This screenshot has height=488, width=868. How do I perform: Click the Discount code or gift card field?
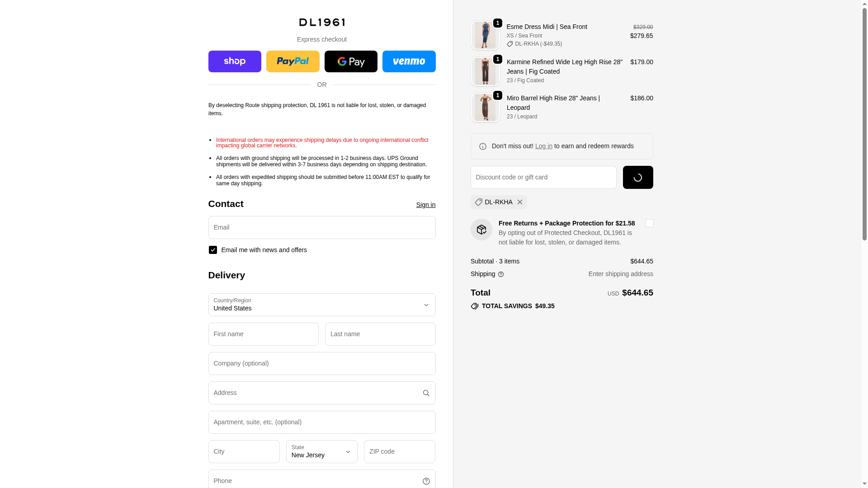543,178
